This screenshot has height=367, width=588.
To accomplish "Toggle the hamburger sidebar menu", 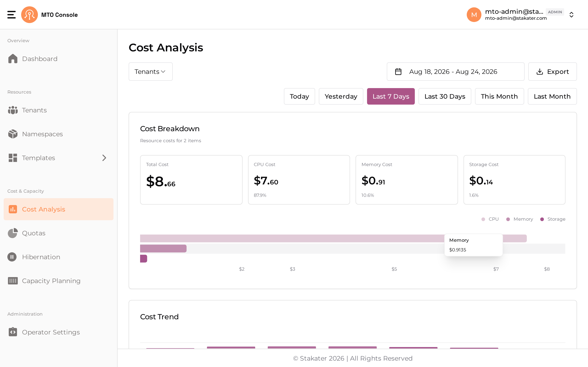I will [x=11, y=14].
